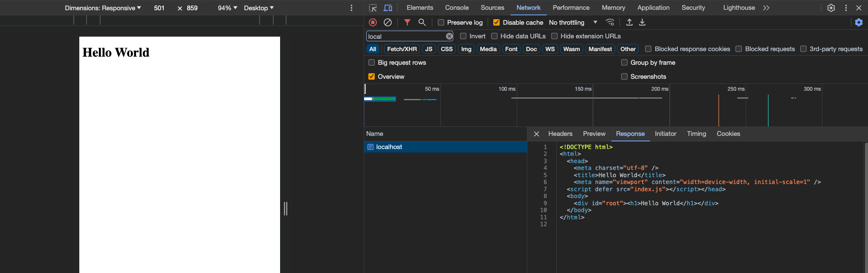Image resolution: width=868 pixels, height=273 pixels.
Task: Check 3rd-party requests option
Action: pos(803,49)
